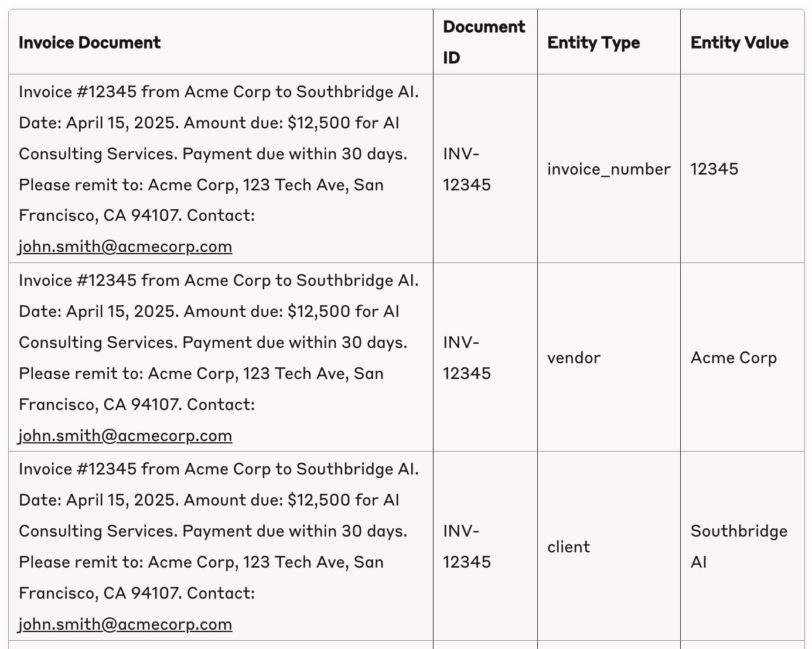
Task: Select INV-12345 document ID in the vendor row
Action: click(x=467, y=358)
